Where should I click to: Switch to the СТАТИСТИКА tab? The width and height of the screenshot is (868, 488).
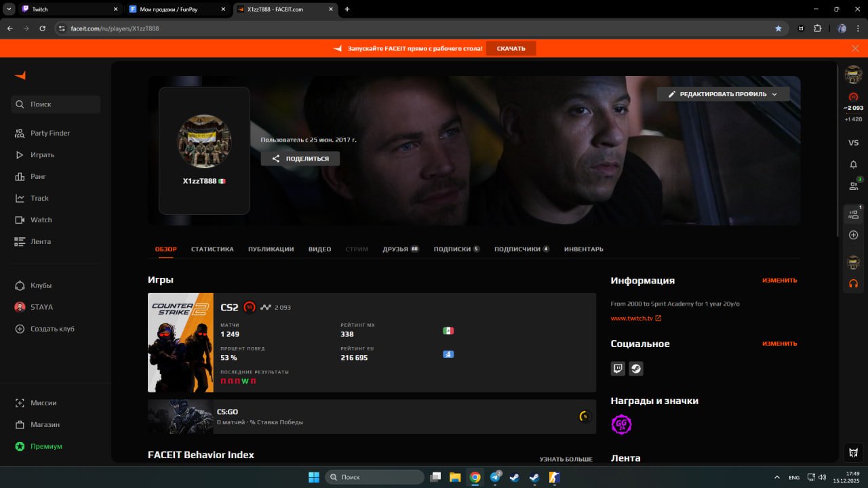point(212,249)
